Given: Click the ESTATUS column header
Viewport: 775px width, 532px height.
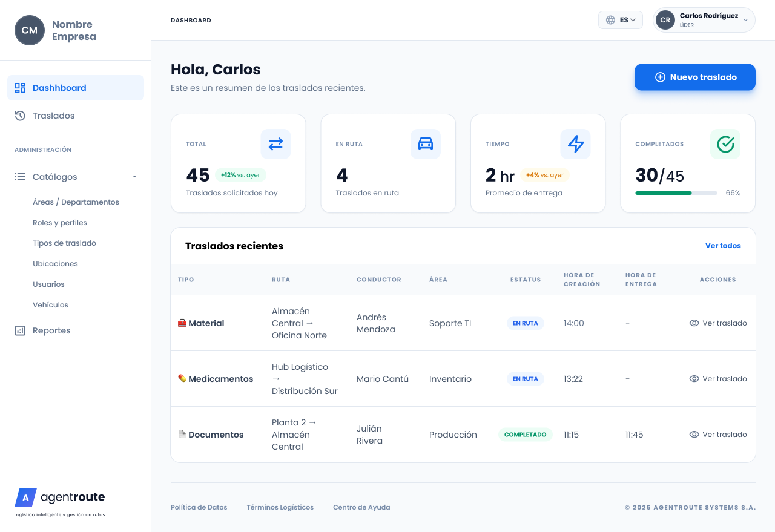Looking at the screenshot, I should pos(526,280).
